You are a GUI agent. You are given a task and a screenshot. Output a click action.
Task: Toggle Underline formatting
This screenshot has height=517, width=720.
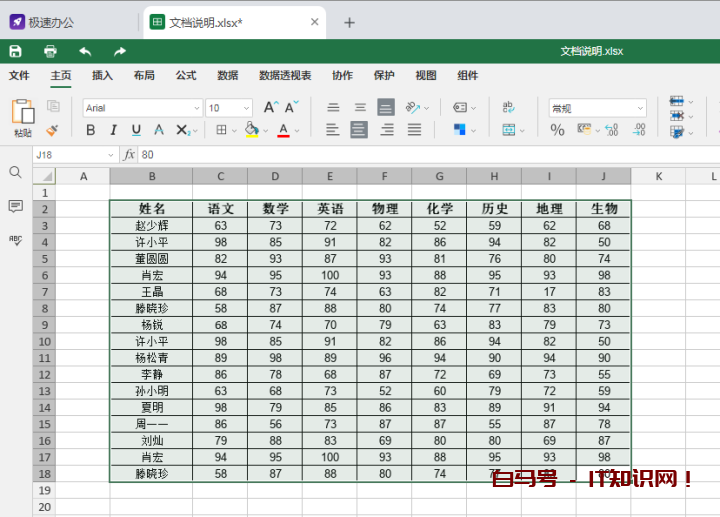136,130
